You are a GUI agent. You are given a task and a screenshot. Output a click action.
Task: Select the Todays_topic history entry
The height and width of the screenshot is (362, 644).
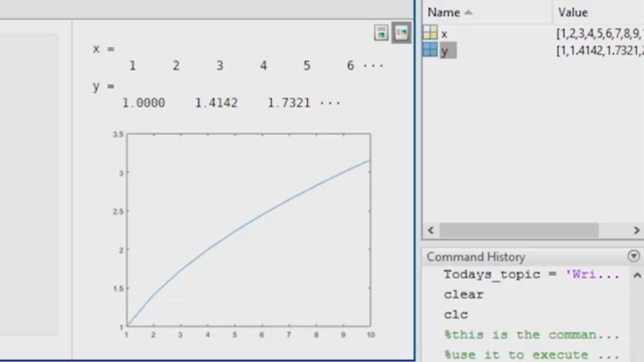click(531, 275)
